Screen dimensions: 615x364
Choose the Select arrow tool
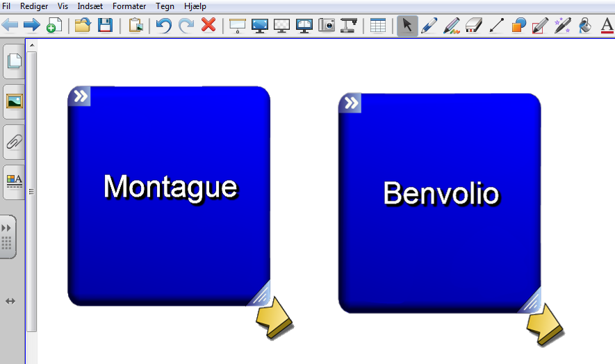(407, 26)
